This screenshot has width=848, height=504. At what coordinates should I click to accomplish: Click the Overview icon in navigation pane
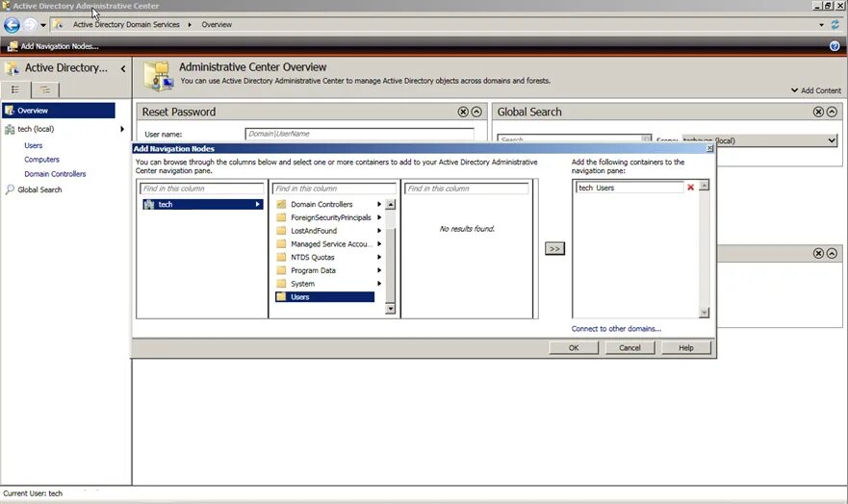[10, 111]
